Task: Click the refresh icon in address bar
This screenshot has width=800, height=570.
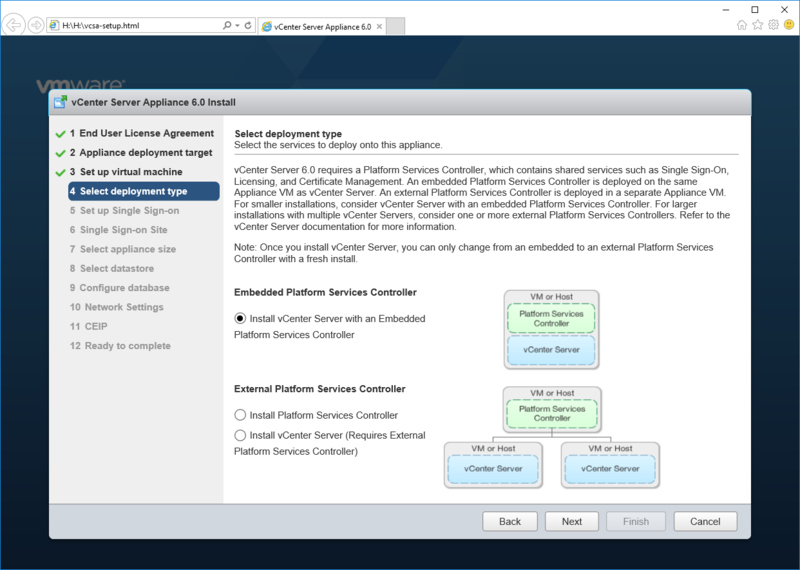Action: [248, 25]
